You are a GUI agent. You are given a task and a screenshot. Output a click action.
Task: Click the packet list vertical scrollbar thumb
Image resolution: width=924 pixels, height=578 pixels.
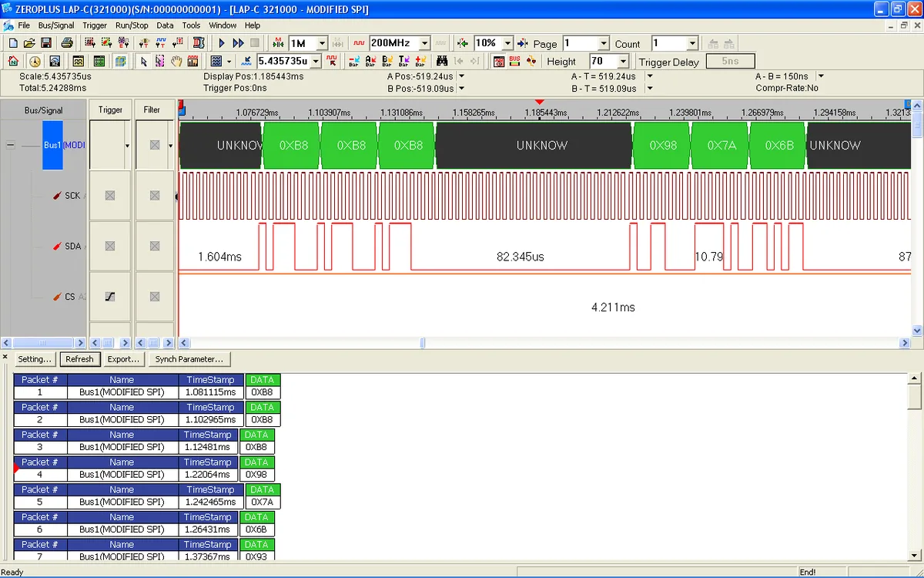(915, 397)
